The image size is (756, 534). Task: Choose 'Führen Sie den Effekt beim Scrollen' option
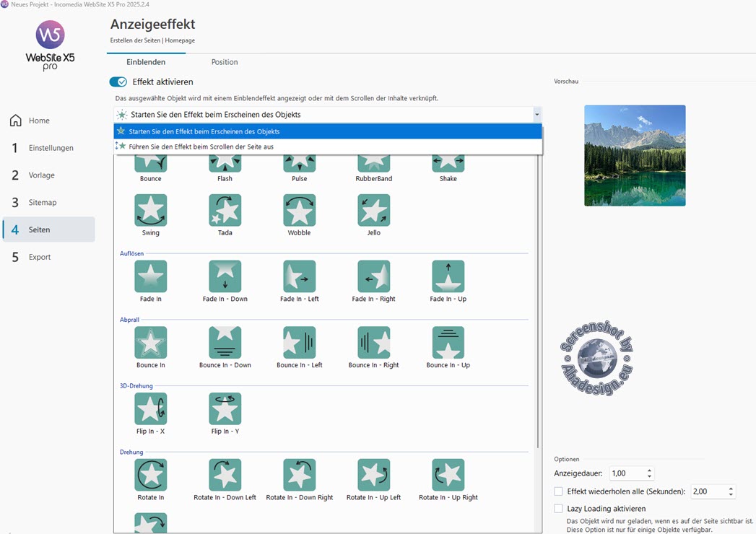328,146
